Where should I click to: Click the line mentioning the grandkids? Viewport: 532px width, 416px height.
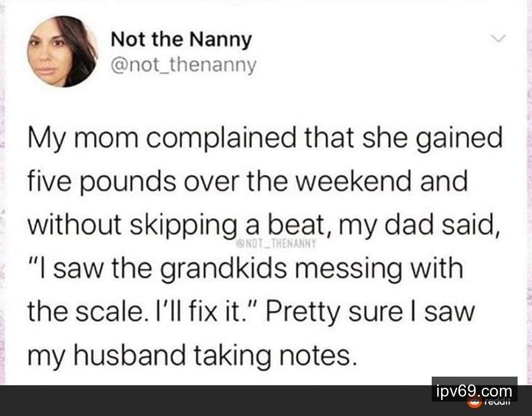coord(245,269)
